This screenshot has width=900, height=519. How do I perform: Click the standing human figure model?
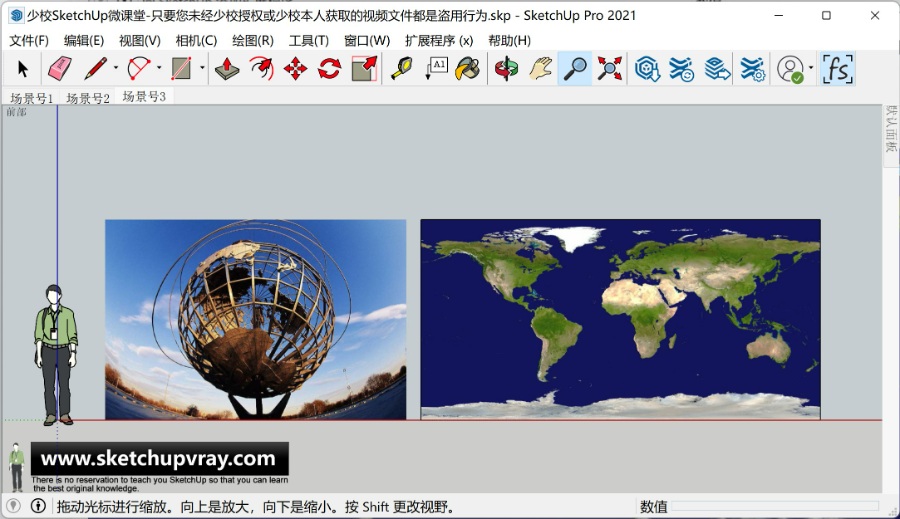click(56, 355)
